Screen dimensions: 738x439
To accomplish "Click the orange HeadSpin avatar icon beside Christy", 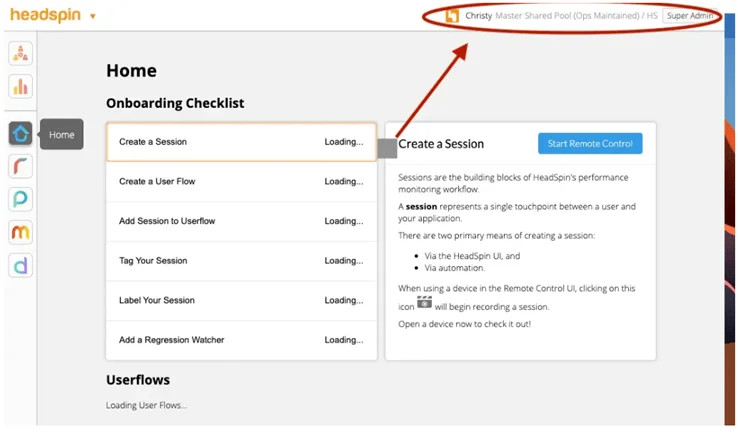I will coord(452,16).
